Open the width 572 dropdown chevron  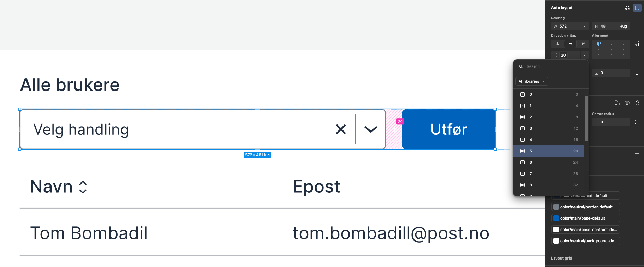585,26
